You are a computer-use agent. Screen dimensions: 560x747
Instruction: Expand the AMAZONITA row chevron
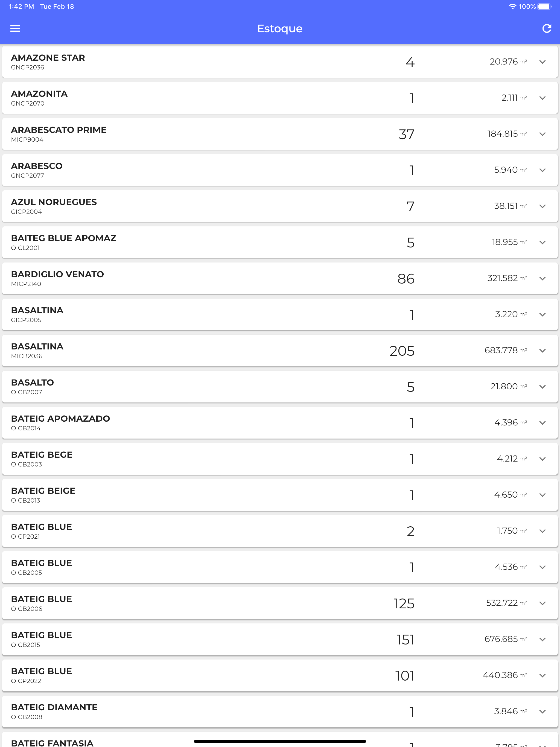pyautogui.click(x=542, y=98)
